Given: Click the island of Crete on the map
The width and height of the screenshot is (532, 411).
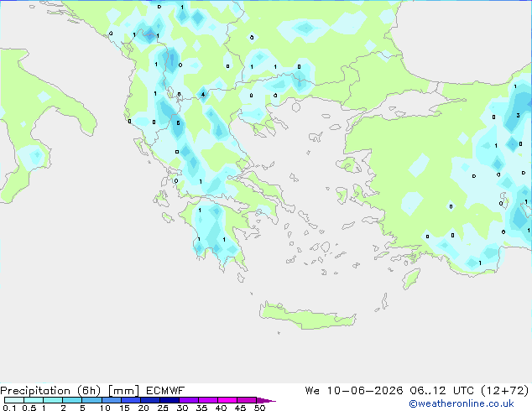Looking at the screenshot, I should pos(307,315).
